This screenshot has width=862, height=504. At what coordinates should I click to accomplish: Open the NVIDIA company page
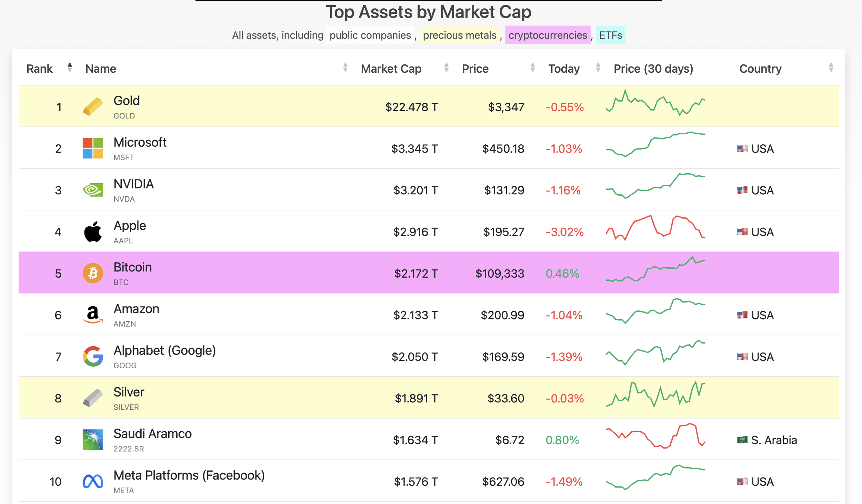click(x=134, y=184)
